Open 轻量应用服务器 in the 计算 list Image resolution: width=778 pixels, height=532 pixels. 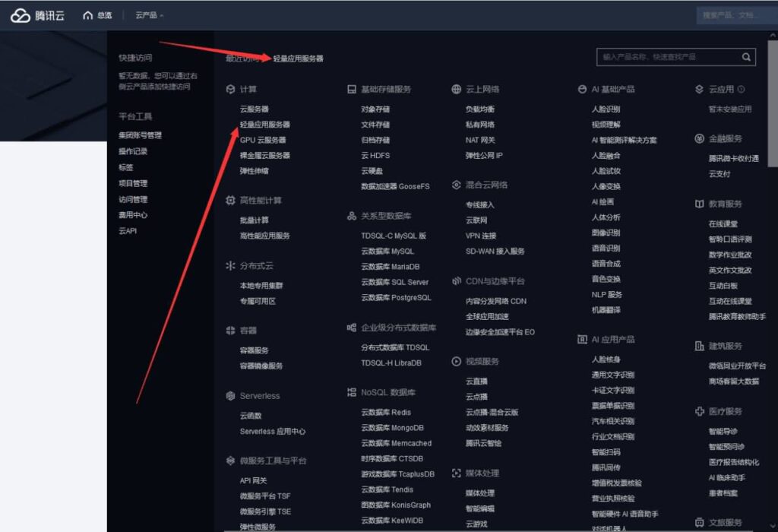coord(265,125)
